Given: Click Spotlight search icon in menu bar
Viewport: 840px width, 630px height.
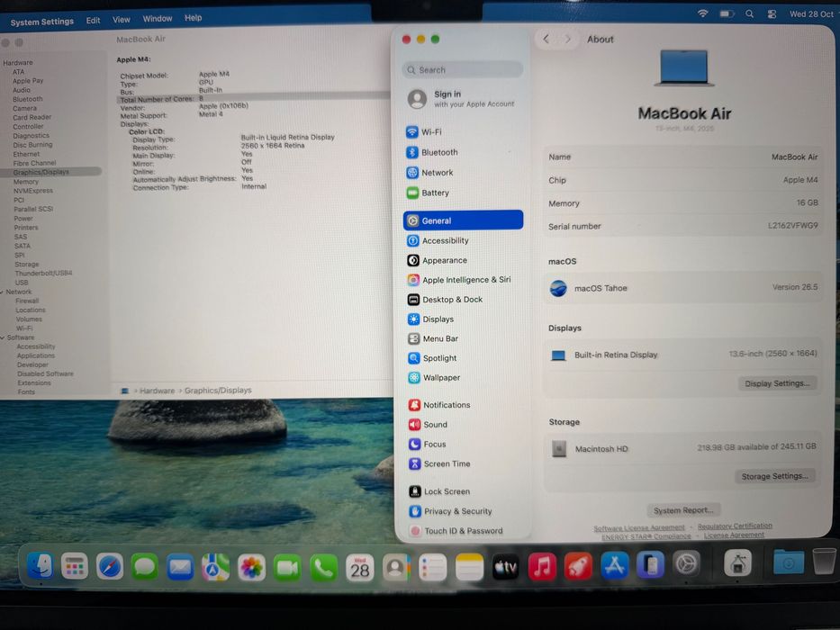Looking at the screenshot, I should click(749, 13).
